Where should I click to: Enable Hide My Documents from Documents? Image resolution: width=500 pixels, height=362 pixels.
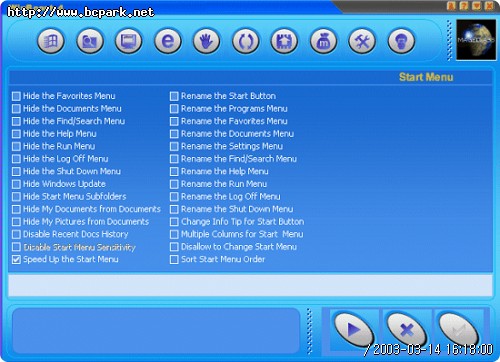16,209
